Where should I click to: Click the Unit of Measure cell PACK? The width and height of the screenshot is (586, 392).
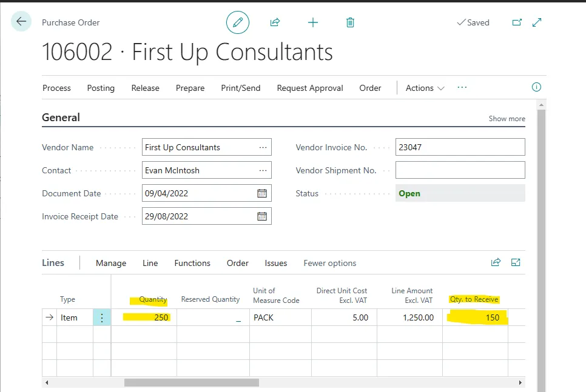280,317
